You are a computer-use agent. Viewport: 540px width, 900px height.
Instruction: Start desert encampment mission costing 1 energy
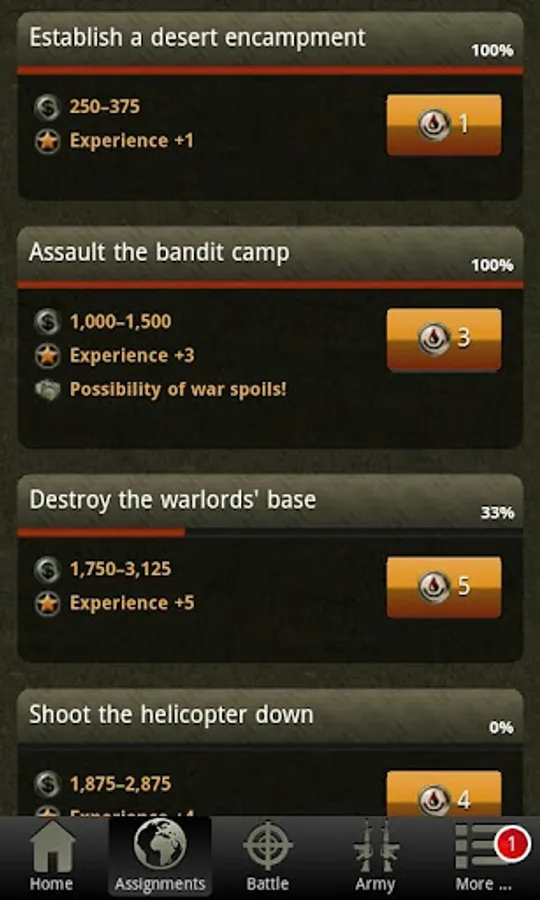(444, 125)
